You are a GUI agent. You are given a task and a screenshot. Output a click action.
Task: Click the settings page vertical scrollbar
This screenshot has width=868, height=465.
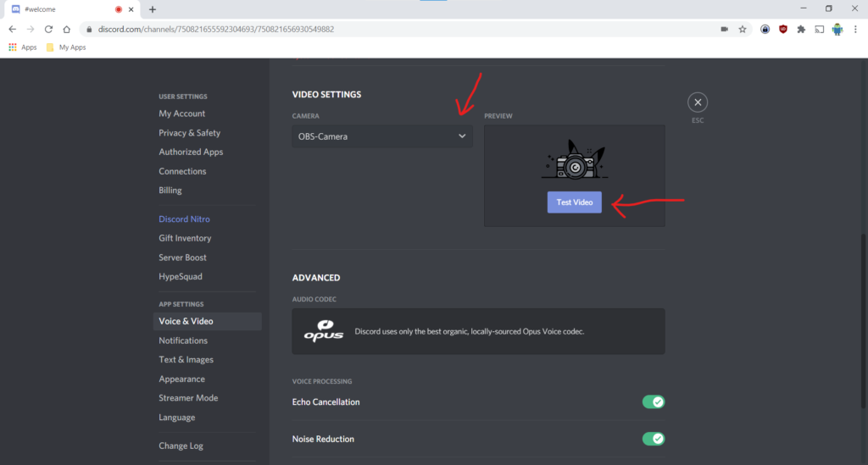[863, 321]
